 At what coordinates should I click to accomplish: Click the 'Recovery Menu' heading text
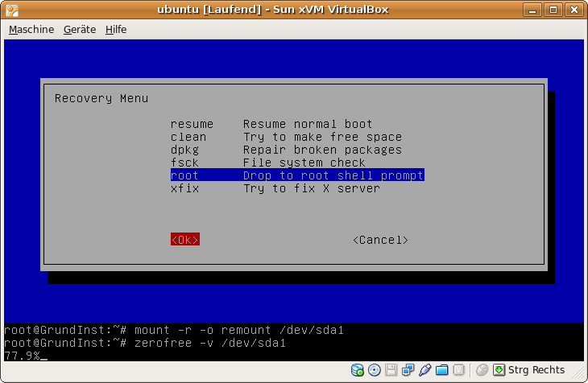[101, 98]
